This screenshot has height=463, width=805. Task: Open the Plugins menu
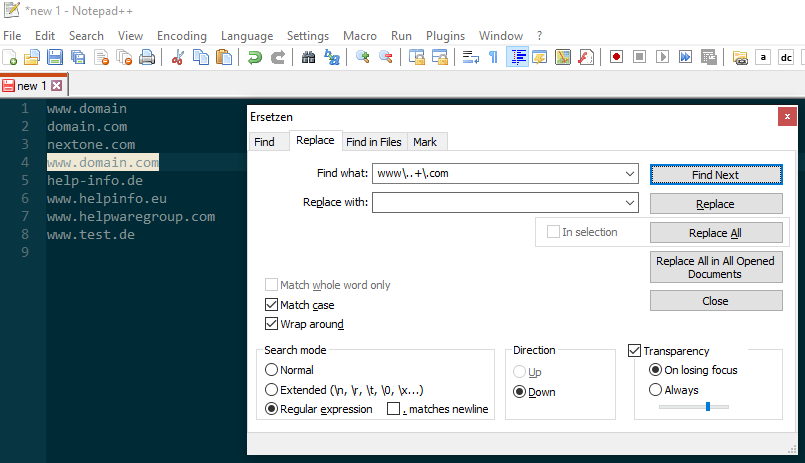tap(445, 36)
